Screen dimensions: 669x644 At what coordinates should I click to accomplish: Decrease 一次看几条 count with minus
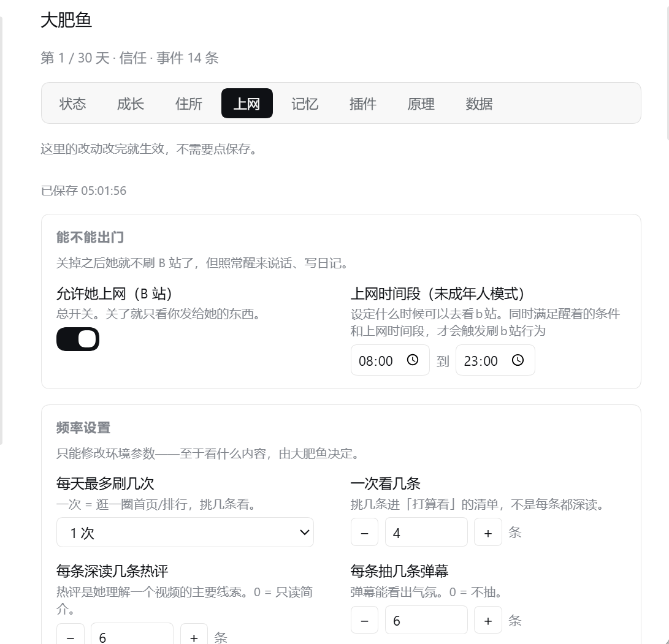pyautogui.click(x=364, y=532)
